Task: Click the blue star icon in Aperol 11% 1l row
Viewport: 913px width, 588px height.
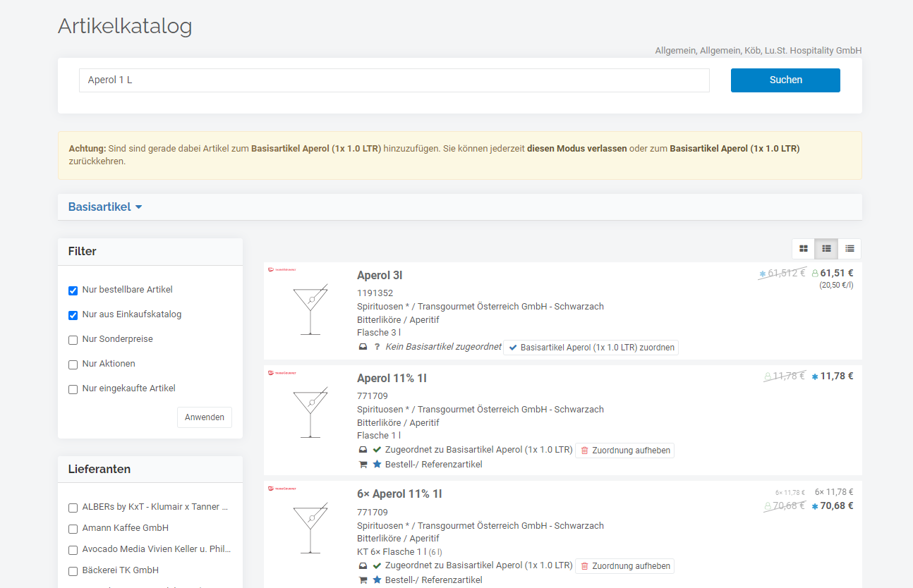Action: (377, 464)
